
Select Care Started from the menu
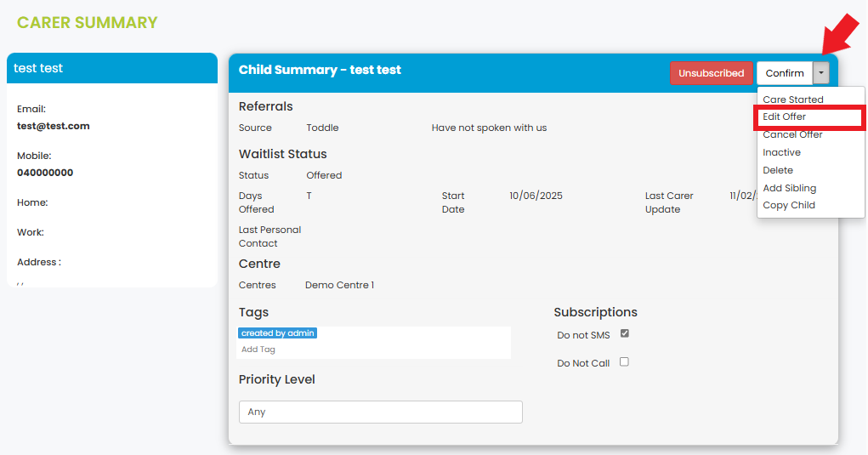792,100
